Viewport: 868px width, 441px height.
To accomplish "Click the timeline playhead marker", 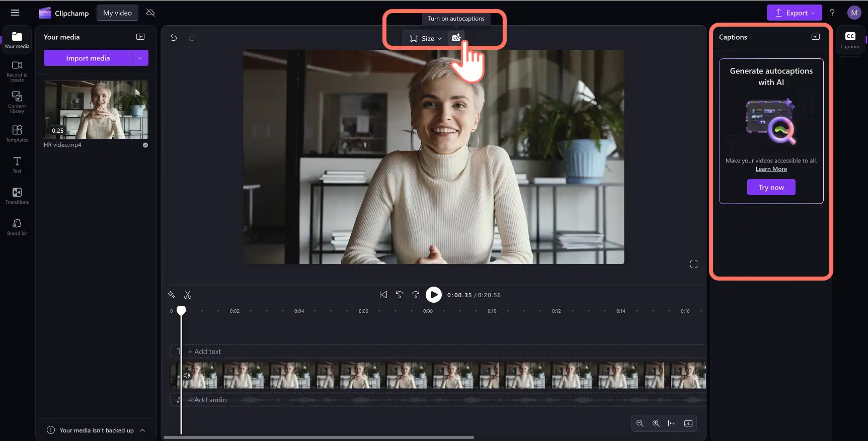I will [x=181, y=310].
